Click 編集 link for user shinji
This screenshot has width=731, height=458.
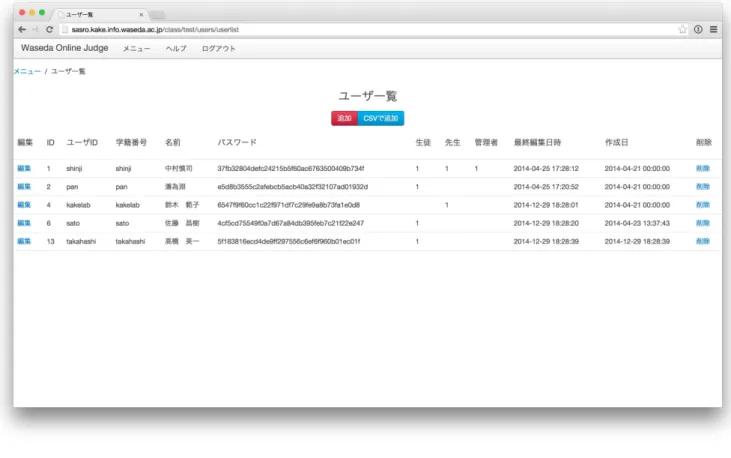(x=24, y=168)
